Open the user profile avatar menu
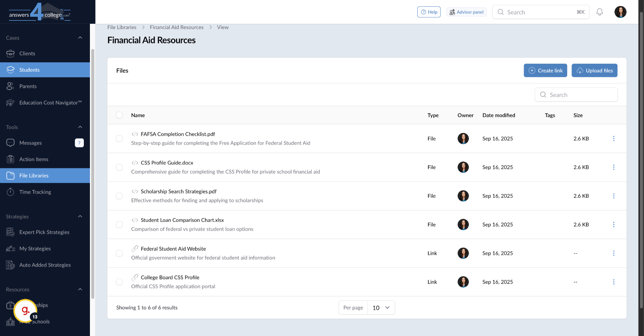The image size is (644, 336). [x=620, y=12]
